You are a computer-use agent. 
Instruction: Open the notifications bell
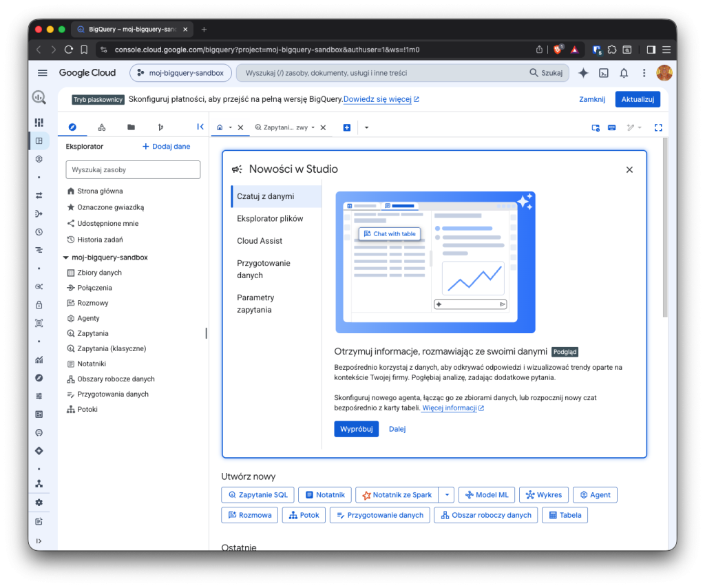click(x=624, y=73)
